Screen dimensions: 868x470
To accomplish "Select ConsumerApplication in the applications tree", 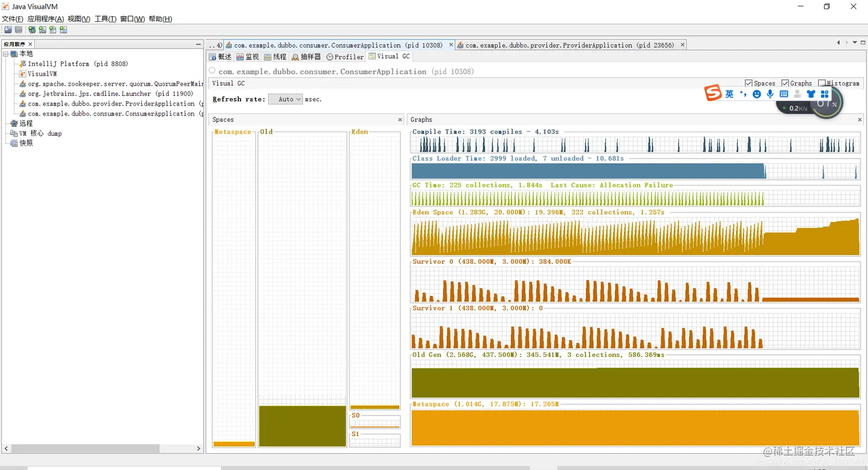I will [x=111, y=114].
